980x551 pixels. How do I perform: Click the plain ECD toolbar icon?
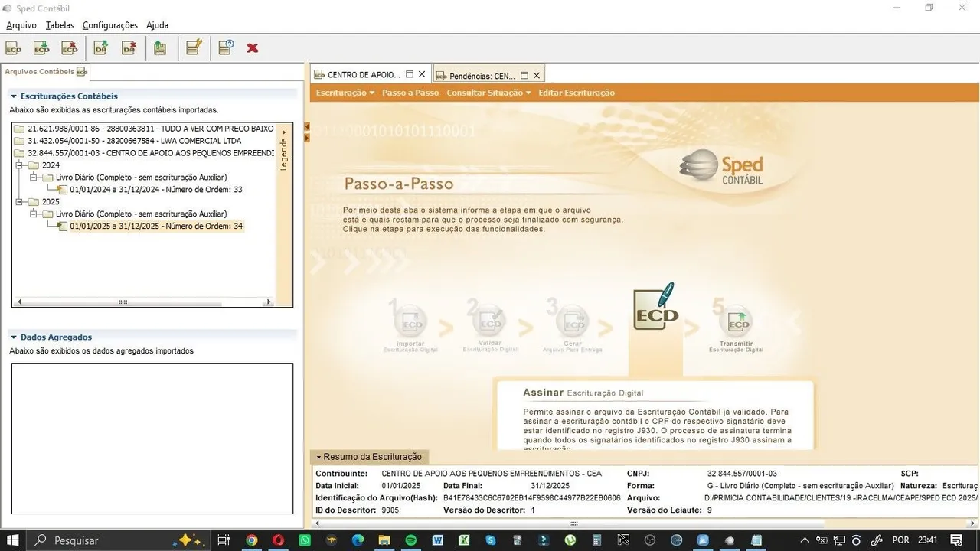tap(14, 48)
